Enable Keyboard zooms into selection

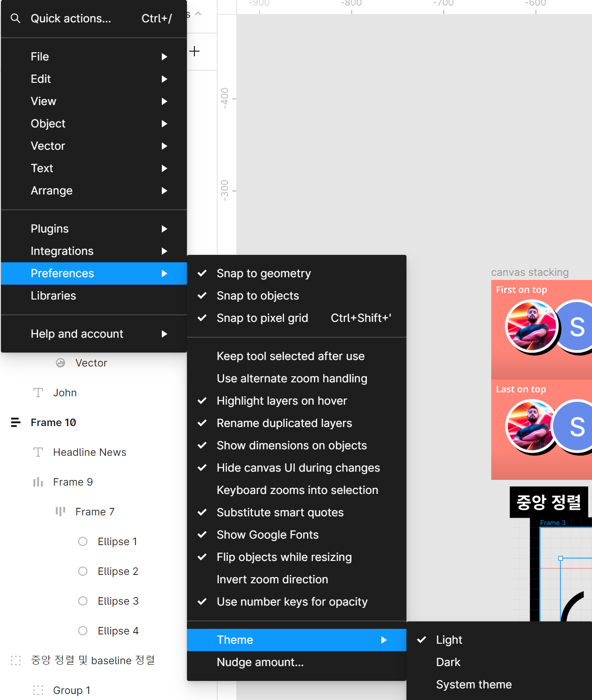297,490
